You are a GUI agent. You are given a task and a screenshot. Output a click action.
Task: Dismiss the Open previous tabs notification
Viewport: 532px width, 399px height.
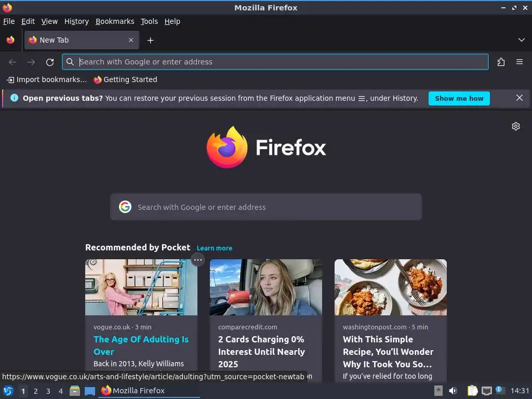tap(520, 98)
